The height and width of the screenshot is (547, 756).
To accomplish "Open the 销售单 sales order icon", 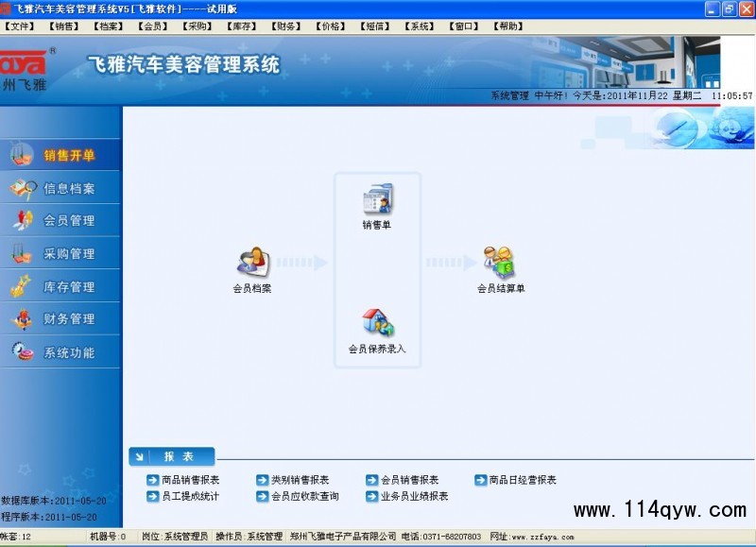I will 376,202.
